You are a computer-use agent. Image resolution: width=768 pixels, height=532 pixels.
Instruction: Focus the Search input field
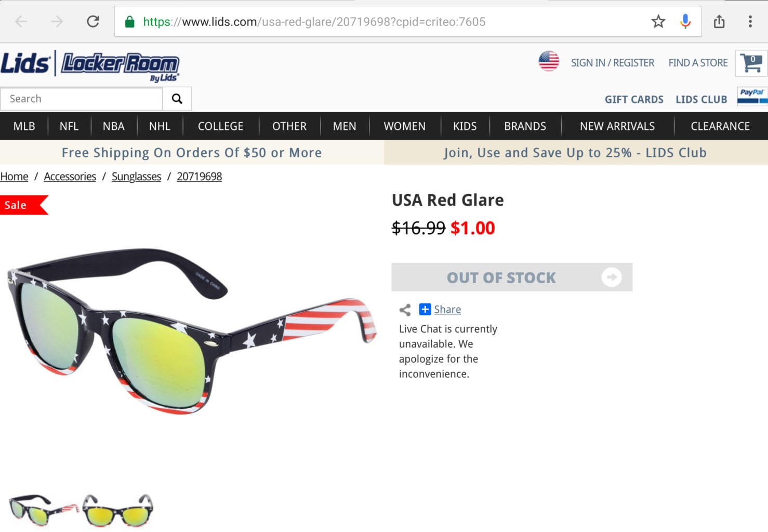point(82,99)
